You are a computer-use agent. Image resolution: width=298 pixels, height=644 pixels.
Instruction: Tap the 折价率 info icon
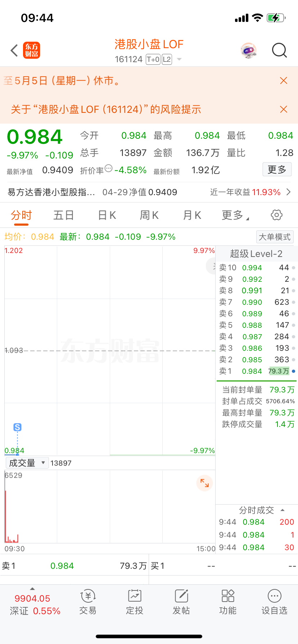(108, 168)
